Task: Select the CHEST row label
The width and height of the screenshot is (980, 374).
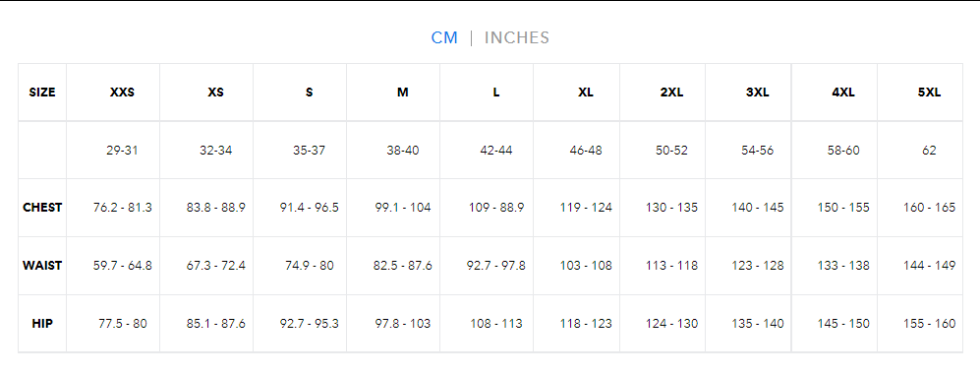Action: (42, 207)
